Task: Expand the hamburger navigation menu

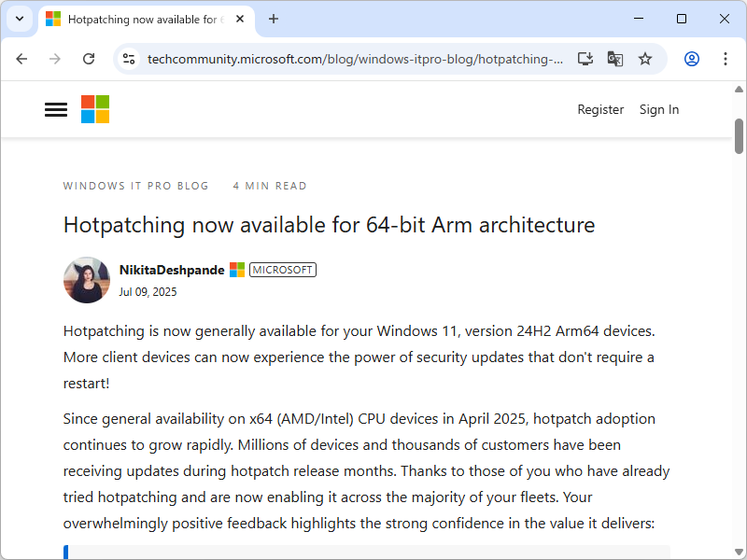Action: pyautogui.click(x=55, y=109)
